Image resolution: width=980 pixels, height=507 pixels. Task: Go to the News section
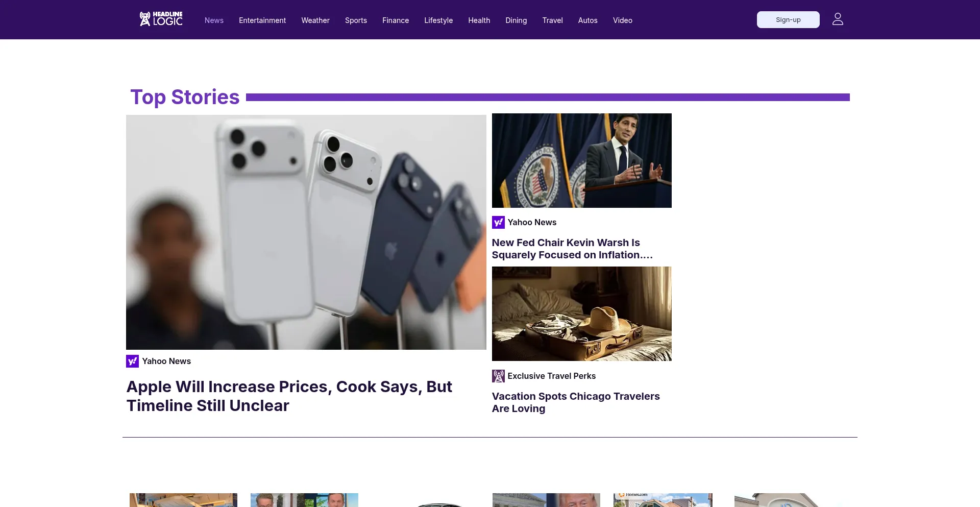214,20
